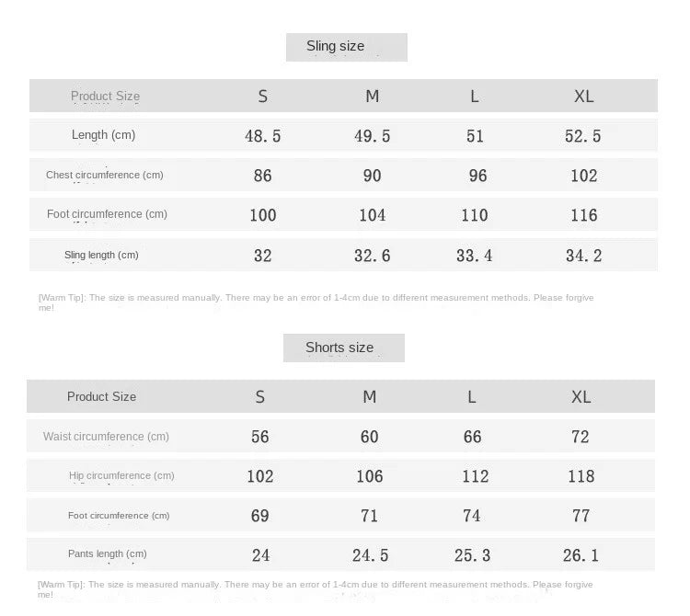Click Length value 48.5 for size S

[x=263, y=136]
